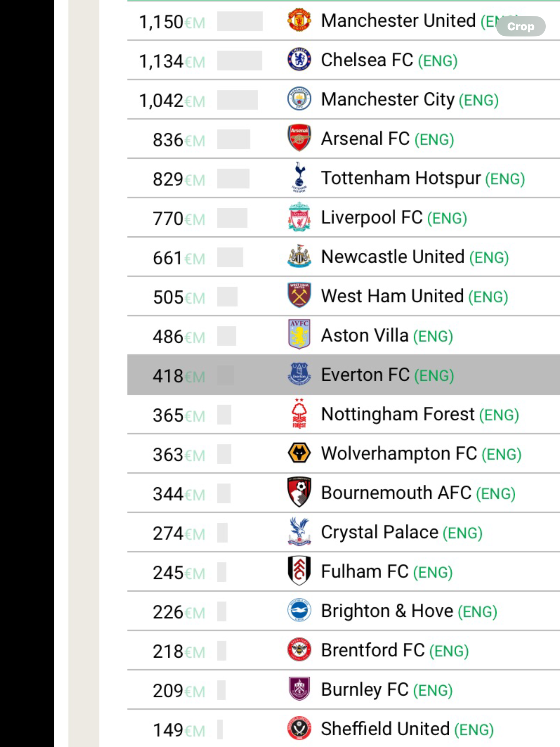This screenshot has height=747, width=560.
Task: Click the Manchester City crest icon
Action: 299,98
